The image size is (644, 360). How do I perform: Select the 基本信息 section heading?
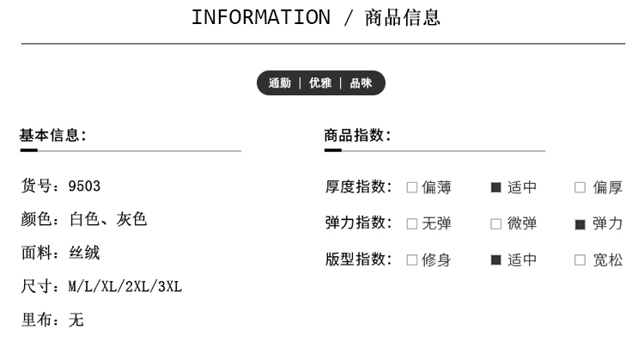[x=52, y=135]
